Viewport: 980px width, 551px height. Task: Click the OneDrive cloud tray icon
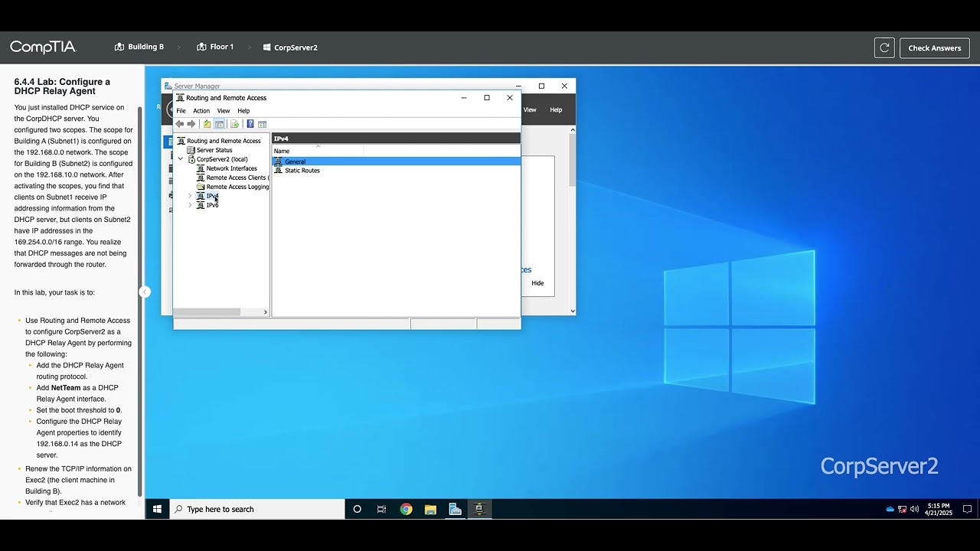click(890, 509)
